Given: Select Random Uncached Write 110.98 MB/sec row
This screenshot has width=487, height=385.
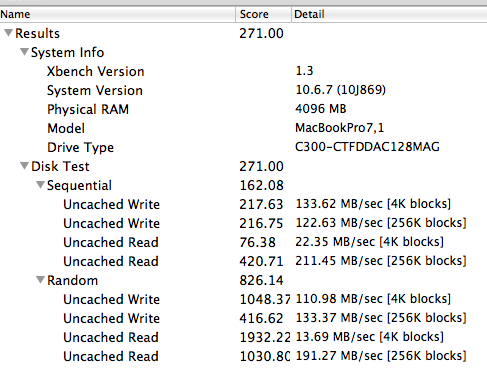Looking at the screenshot, I should [x=243, y=299].
